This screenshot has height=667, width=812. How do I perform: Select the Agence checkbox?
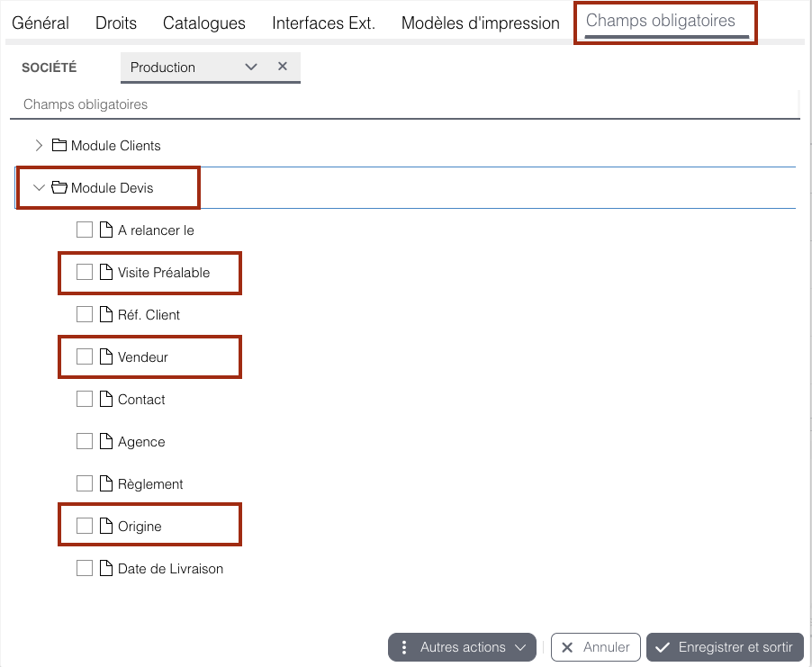click(x=85, y=441)
